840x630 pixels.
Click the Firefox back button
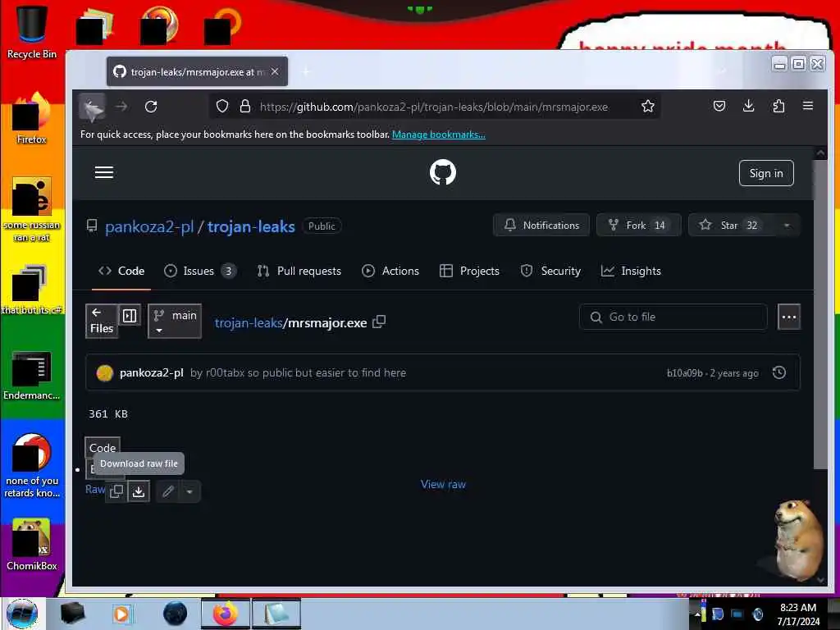coord(92,107)
